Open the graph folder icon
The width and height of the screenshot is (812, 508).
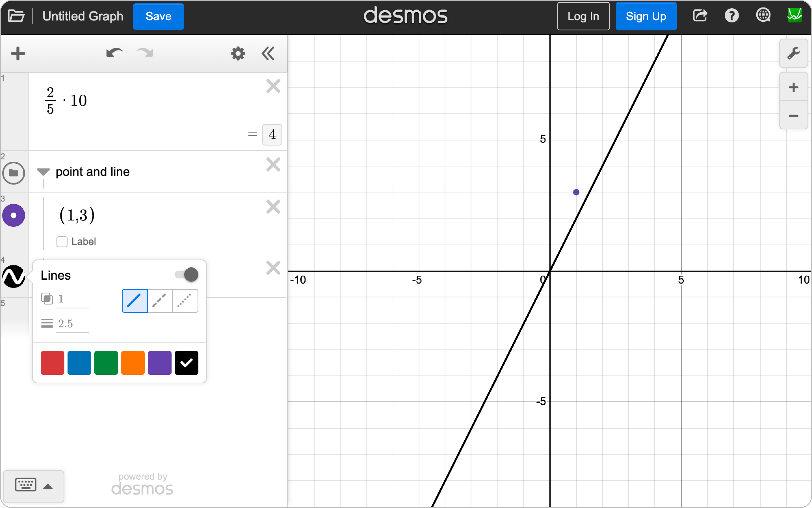16,16
